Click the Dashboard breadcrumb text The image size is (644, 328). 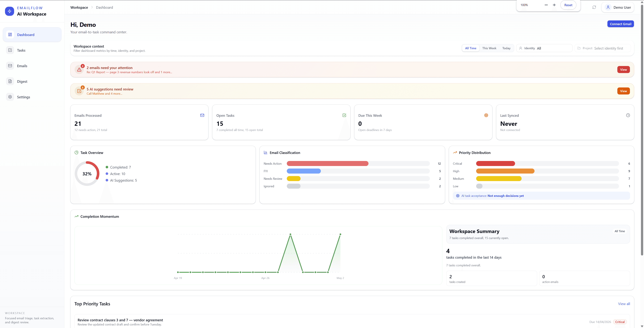click(x=104, y=8)
